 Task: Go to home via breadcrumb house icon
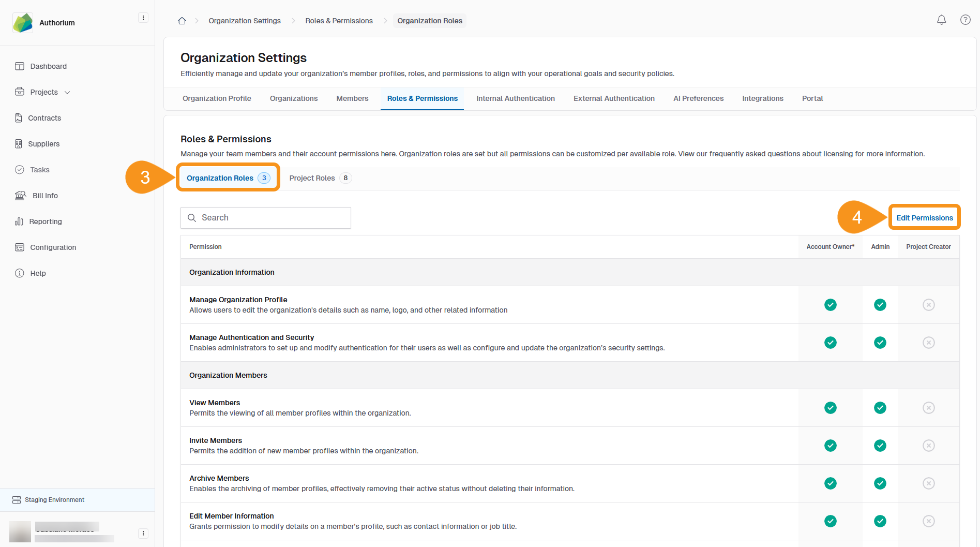(182, 21)
